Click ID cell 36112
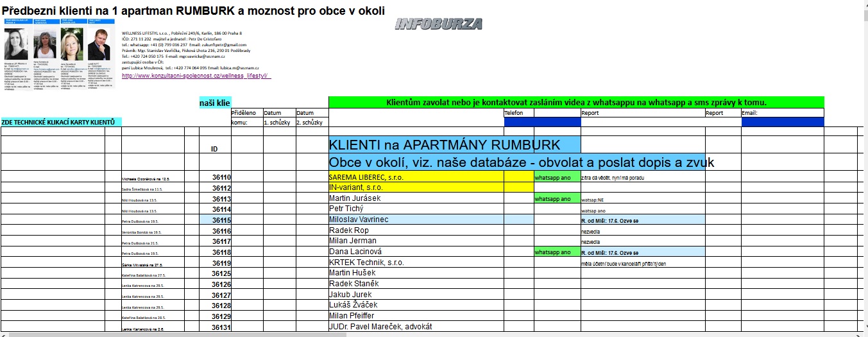The height and width of the screenshot is (337, 868). click(215, 188)
